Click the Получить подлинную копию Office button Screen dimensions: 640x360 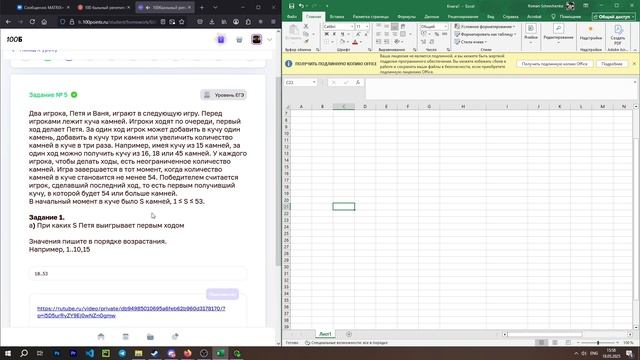(x=554, y=64)
